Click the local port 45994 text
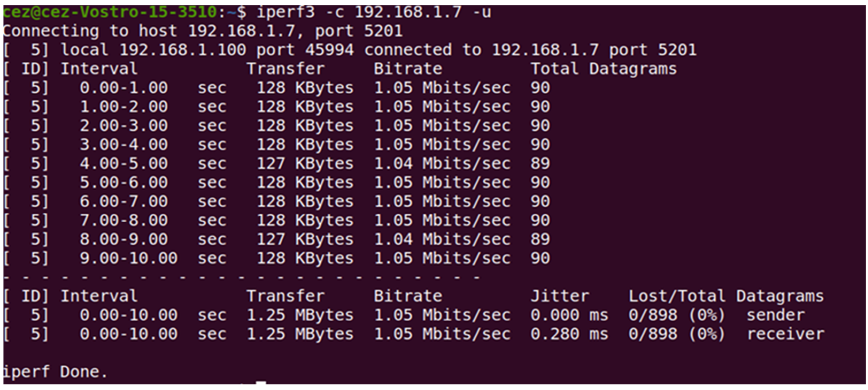This screenshot has height=390, width=868. (x=305, y=50)
